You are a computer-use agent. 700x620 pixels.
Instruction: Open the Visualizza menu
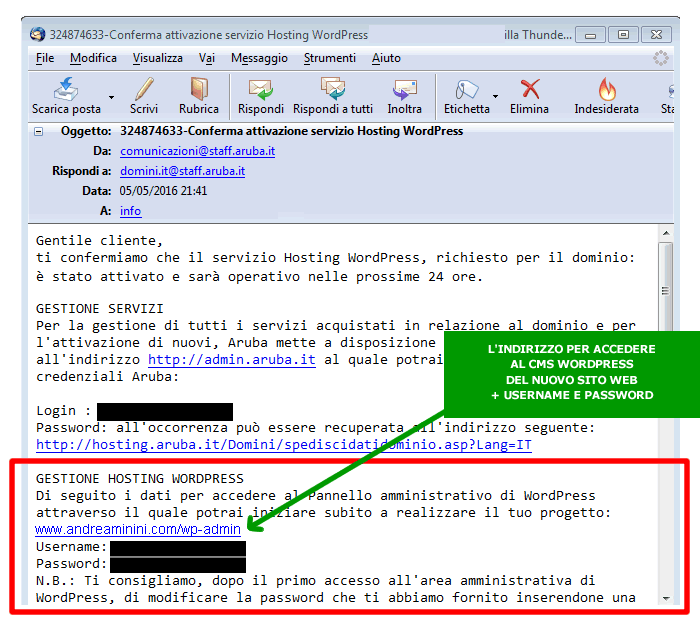(157, 58)
